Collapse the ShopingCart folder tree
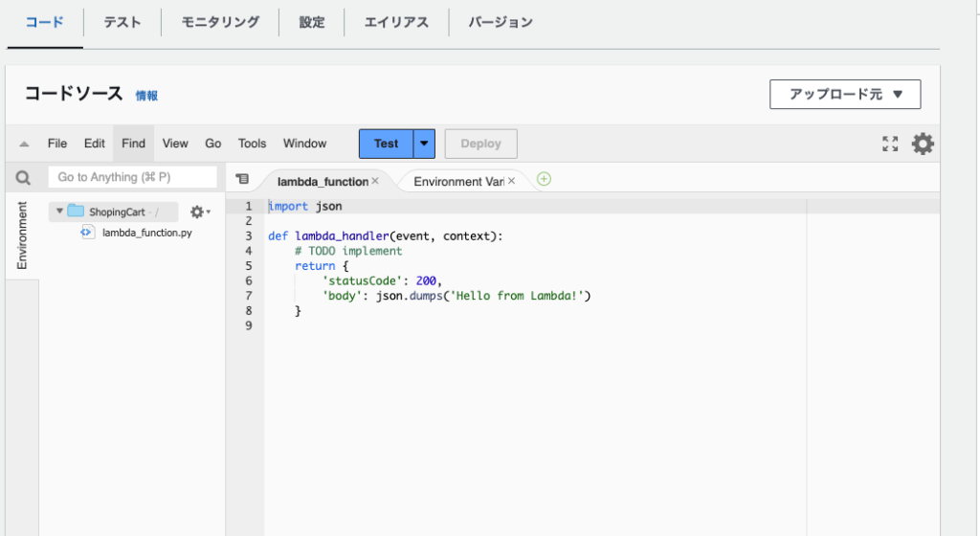980x536 pixels. (x=59, y=212)
